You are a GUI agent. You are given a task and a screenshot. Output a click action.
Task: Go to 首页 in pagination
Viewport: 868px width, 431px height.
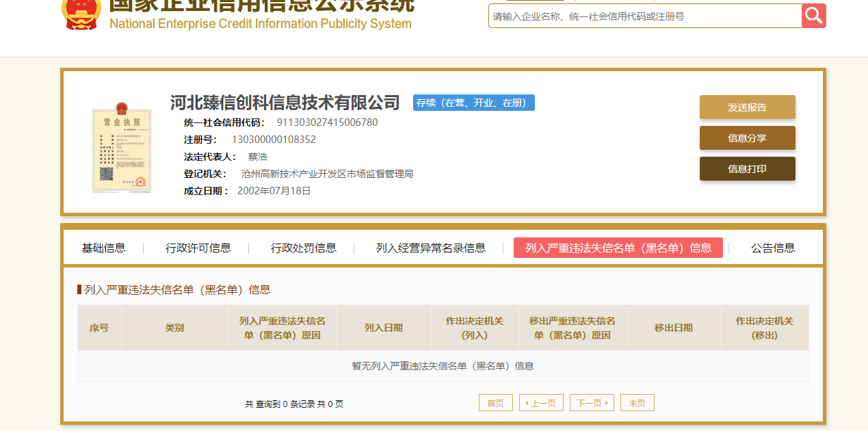pyautogui.click(x=496, y=403)
